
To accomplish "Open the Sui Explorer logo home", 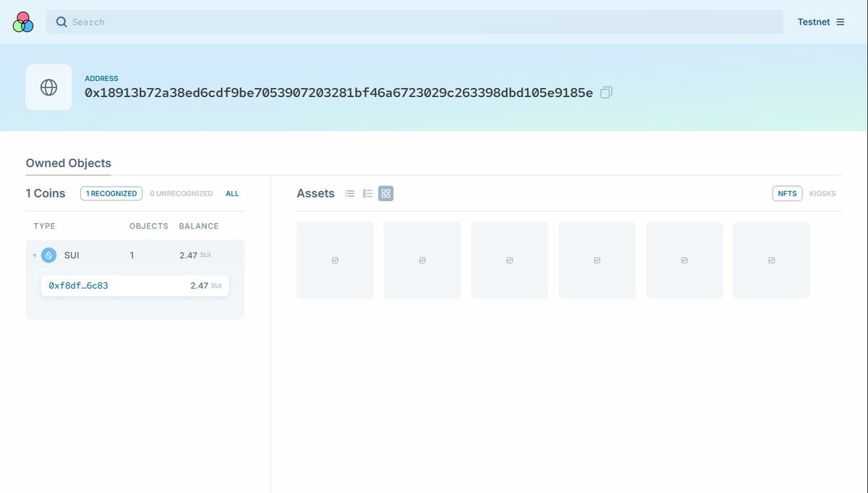I will 23,22.
